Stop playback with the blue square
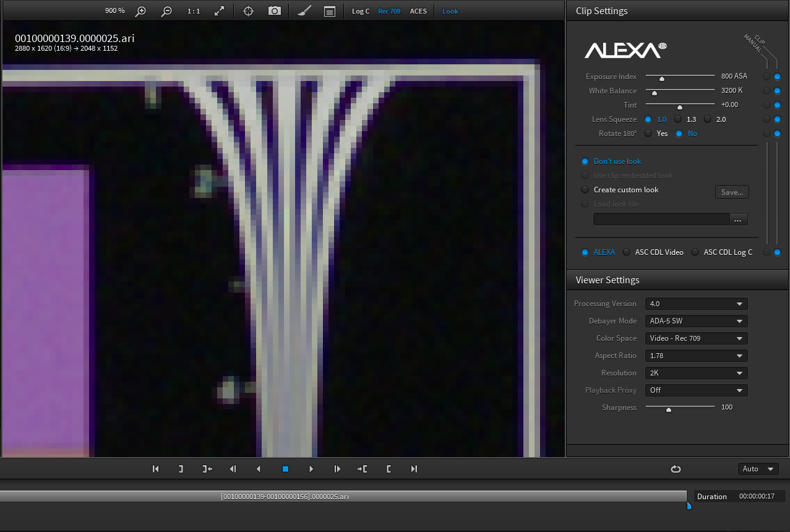The width and height of the screenshot is (790, 532). coord(285,469)
